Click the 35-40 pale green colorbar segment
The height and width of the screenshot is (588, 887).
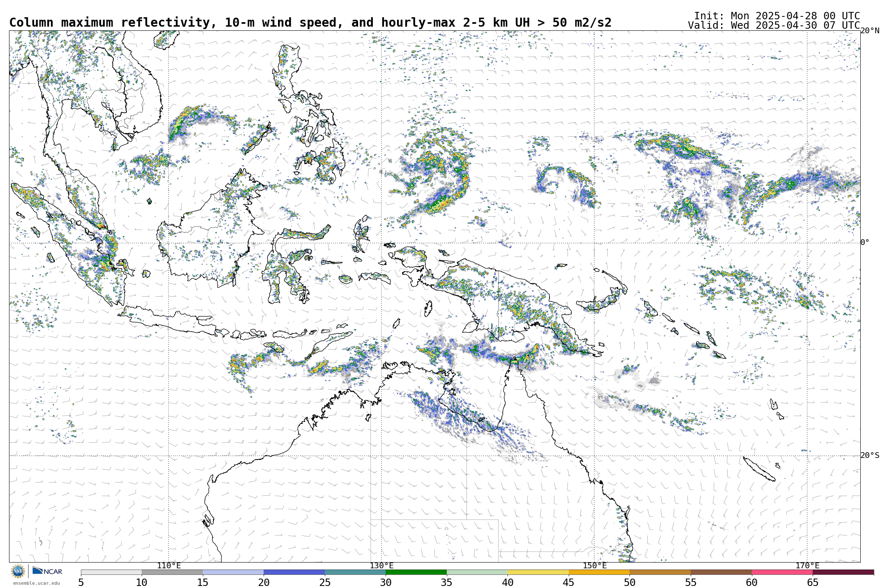click(x=477, y=572)
